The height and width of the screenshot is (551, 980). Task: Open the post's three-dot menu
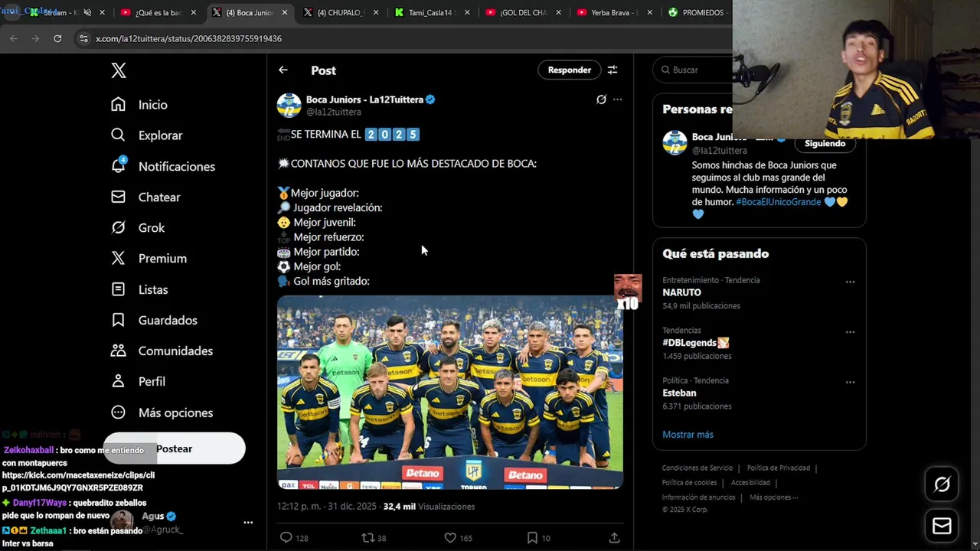coord(618,99)
